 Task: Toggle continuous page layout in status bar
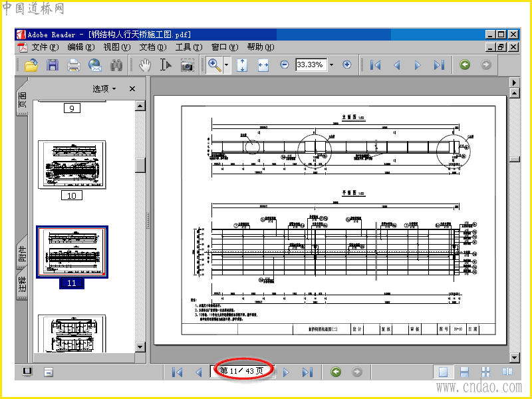[x=465, y=372]
